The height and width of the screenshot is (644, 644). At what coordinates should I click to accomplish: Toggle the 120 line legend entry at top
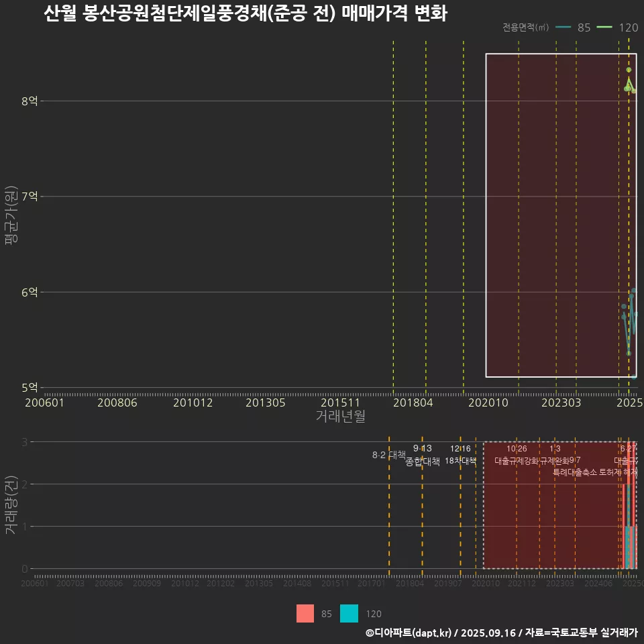(x=617, y=28)
